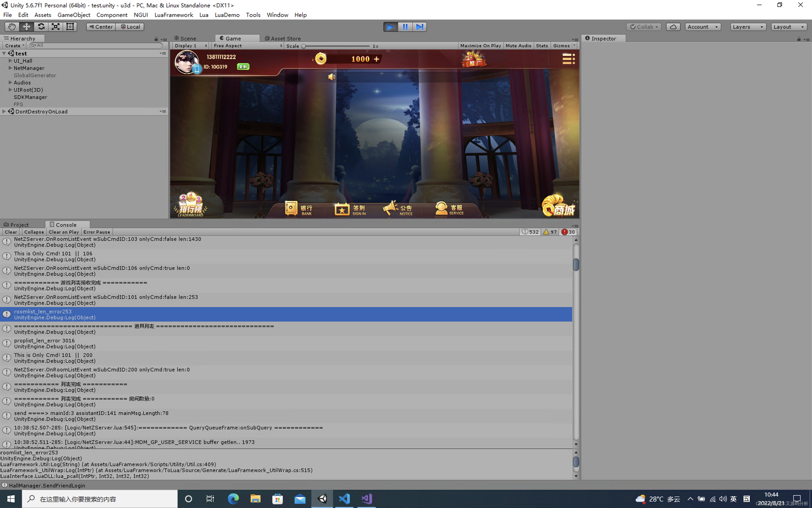Image resolution: width=812 pixels, height=508 pixels.
Task: Filter console by info count 532
Action: (x=530, y=232)
